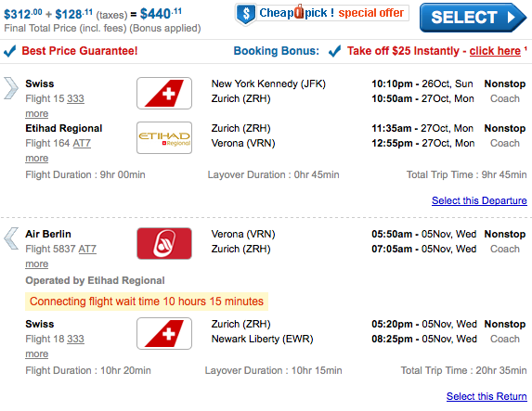The height and width of the screenshot is (411, 532).
Task: Click the departure right-arrow chevron
Action: 11,88
